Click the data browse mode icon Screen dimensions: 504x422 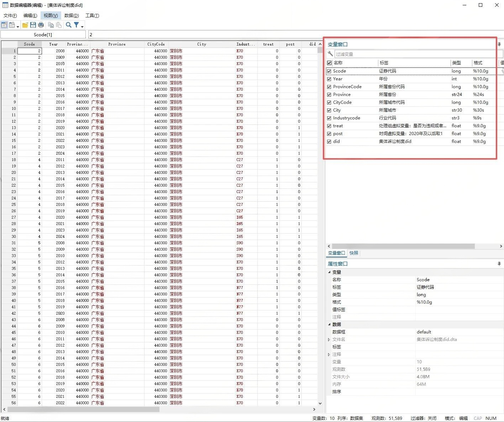(12, 25)
